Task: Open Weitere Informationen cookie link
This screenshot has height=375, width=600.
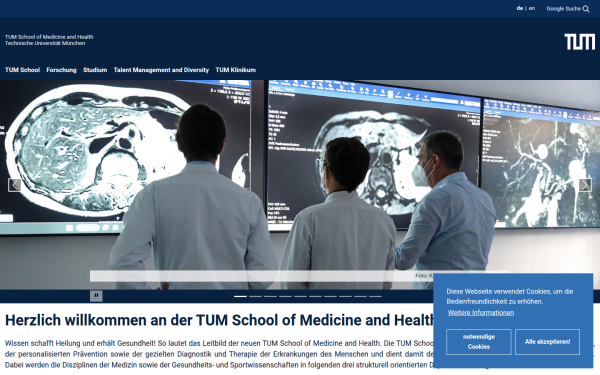Action: point(481,313)
